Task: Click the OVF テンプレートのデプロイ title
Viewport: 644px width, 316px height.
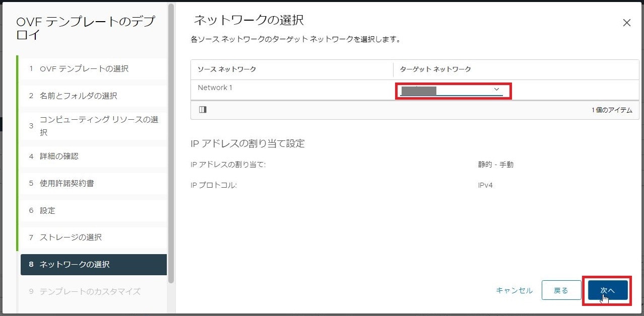Action: coord(86,28)
